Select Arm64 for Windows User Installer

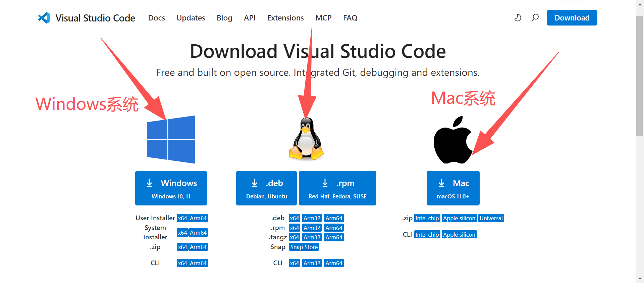[x=198, y=218]
